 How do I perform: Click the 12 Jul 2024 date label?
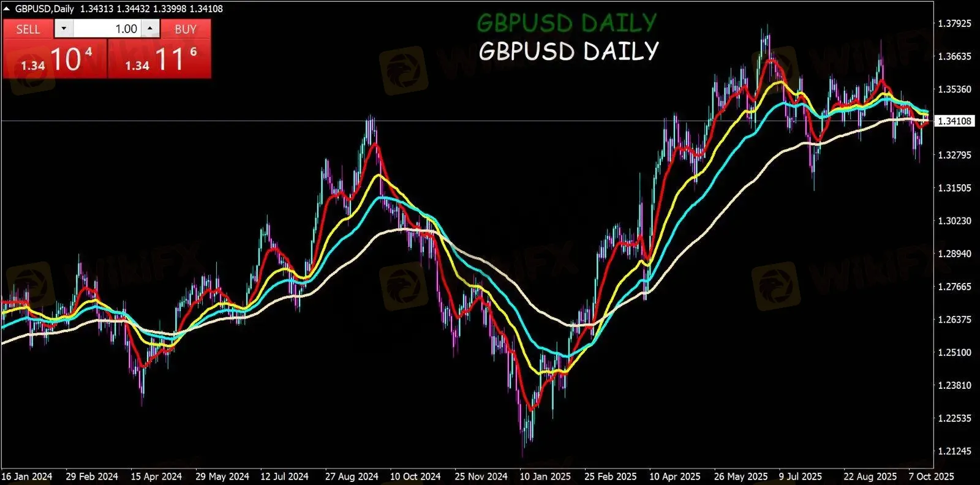[284, 476]
